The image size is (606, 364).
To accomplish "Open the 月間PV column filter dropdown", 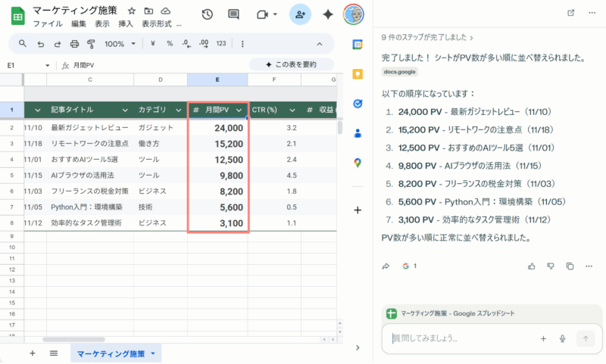I will tap(239, 110).
